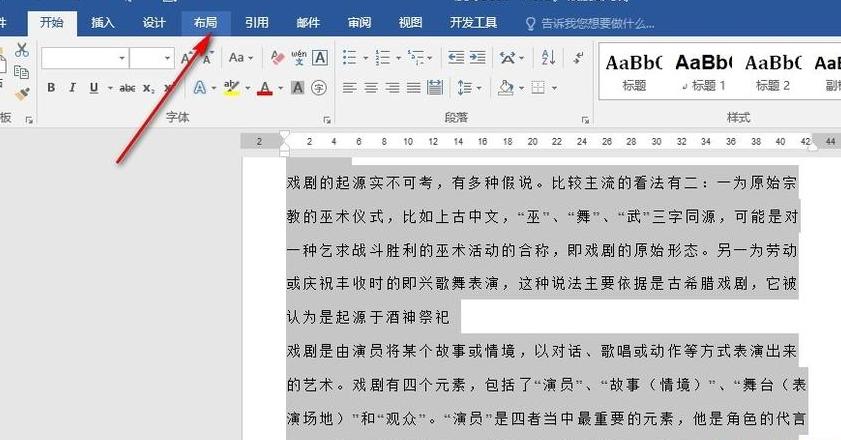Switch to the 开始 tab
Image resolution: width=841 pixels, height=440 pixels.
[x=51, y=23]
